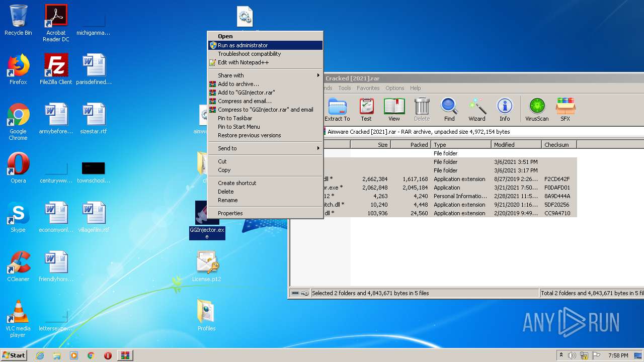Choose Edit with Notepad++
Viewport: 644px width, 362px height.
(265, 62)
